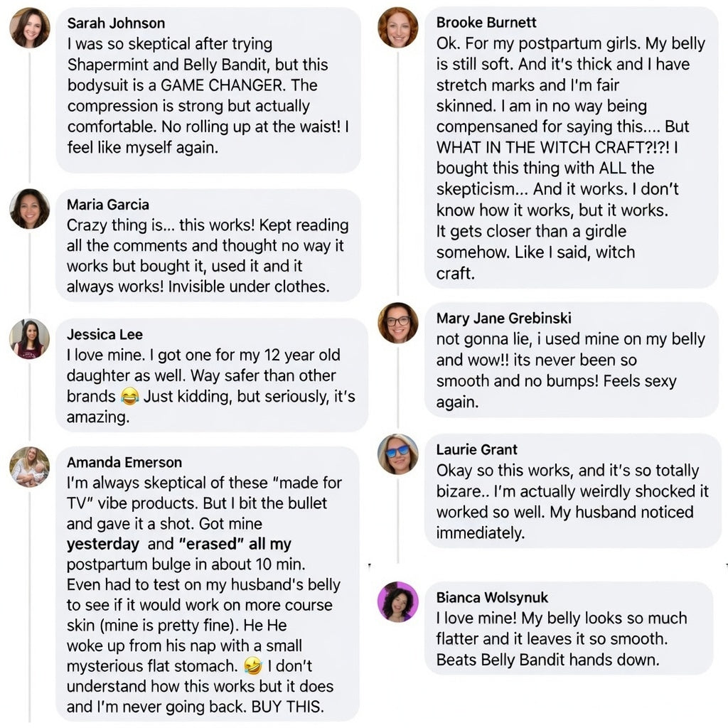Open Maria Garcia's avatar photo
Viewport: 728px width, 728px height.
pos(30,209)
